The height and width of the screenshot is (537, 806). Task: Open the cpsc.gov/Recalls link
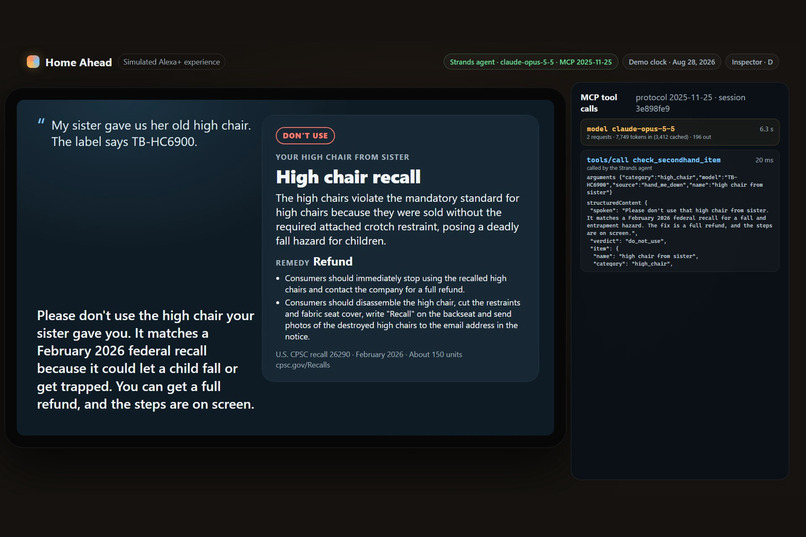tap(303, 365)
